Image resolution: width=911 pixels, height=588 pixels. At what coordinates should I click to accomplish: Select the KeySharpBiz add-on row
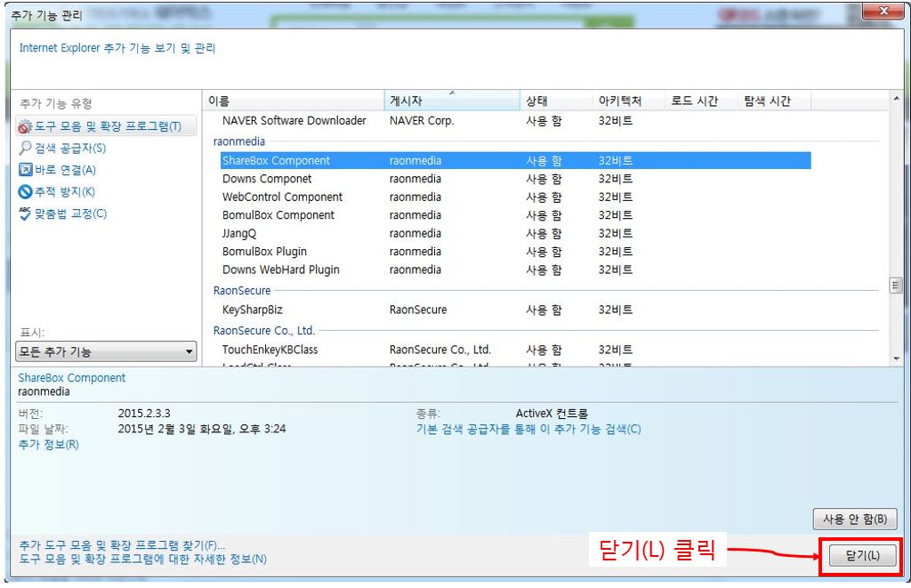253,310
